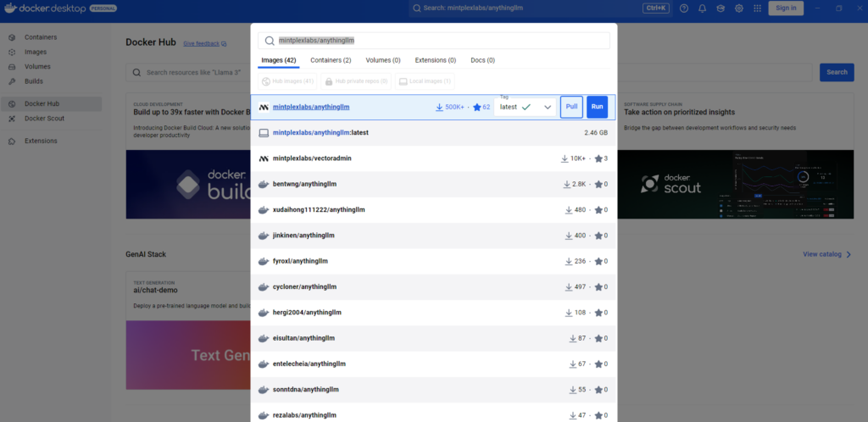This screenshot has height=422, width=868.
Task: Click the View catalog link
Action: (822, 254)
